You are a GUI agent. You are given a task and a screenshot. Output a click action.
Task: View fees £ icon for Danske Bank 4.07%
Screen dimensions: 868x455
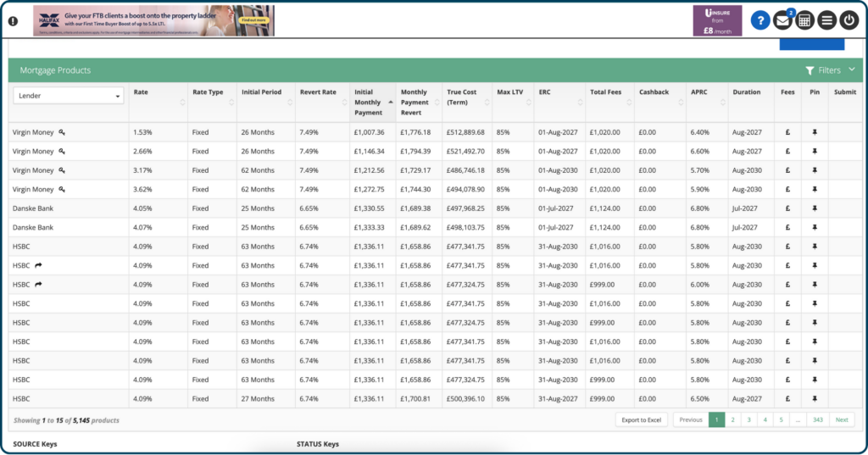(787, 227)
